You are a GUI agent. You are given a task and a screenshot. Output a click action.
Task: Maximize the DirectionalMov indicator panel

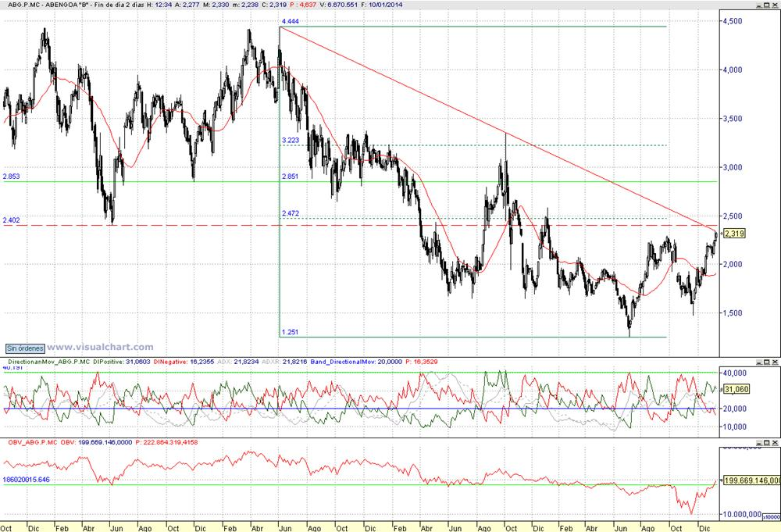767,362
